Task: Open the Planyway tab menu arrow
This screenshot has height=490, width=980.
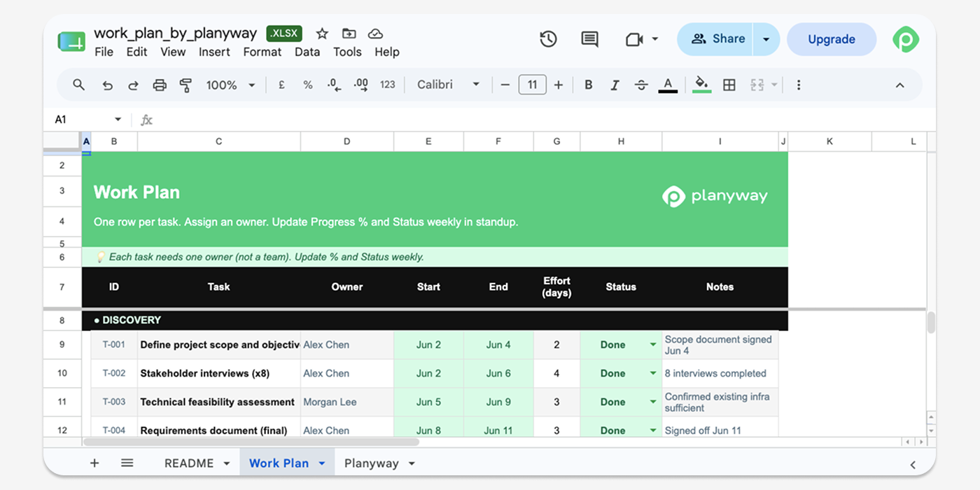Action: [412, 463]
